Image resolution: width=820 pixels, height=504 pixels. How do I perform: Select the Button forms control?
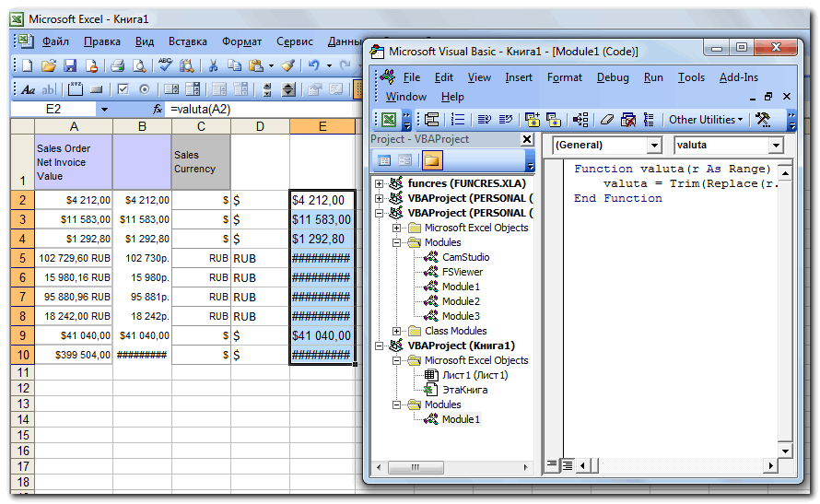(96, 89)
